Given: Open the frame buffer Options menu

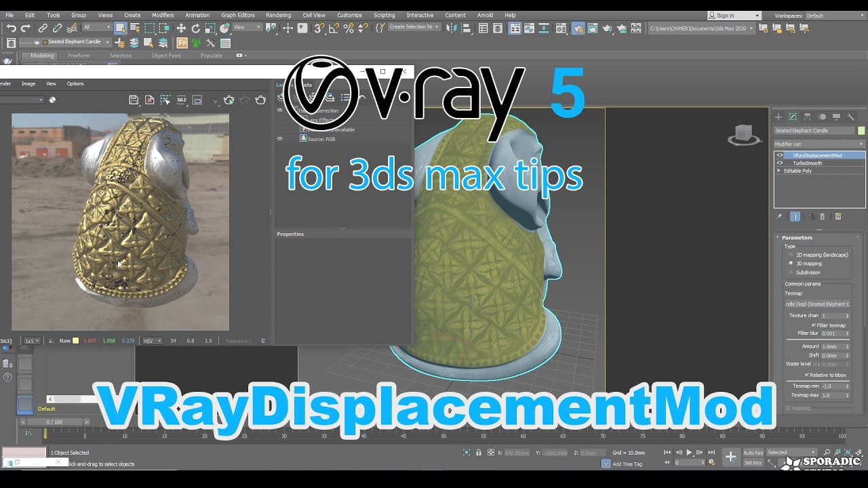Looking at the screenshot, I should 75,83.
